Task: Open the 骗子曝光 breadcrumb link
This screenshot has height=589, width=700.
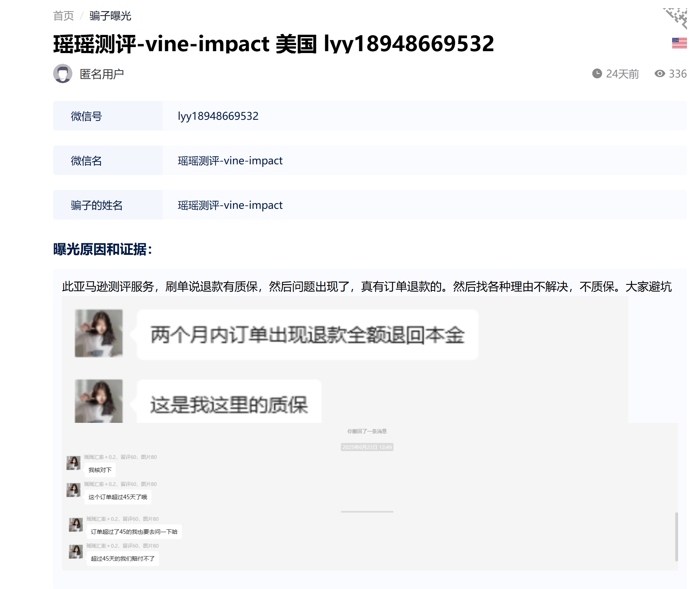Action: click(110, 16)
